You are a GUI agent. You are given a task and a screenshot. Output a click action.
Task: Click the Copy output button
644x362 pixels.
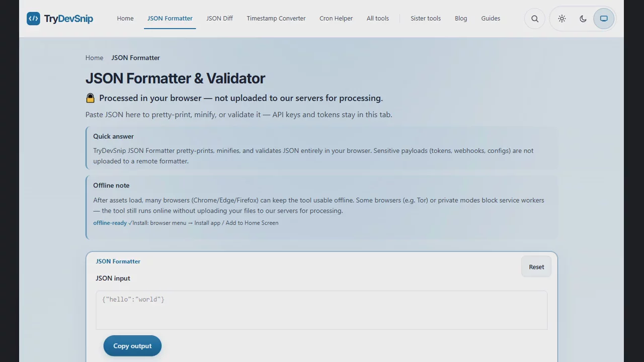coord(132,346)
